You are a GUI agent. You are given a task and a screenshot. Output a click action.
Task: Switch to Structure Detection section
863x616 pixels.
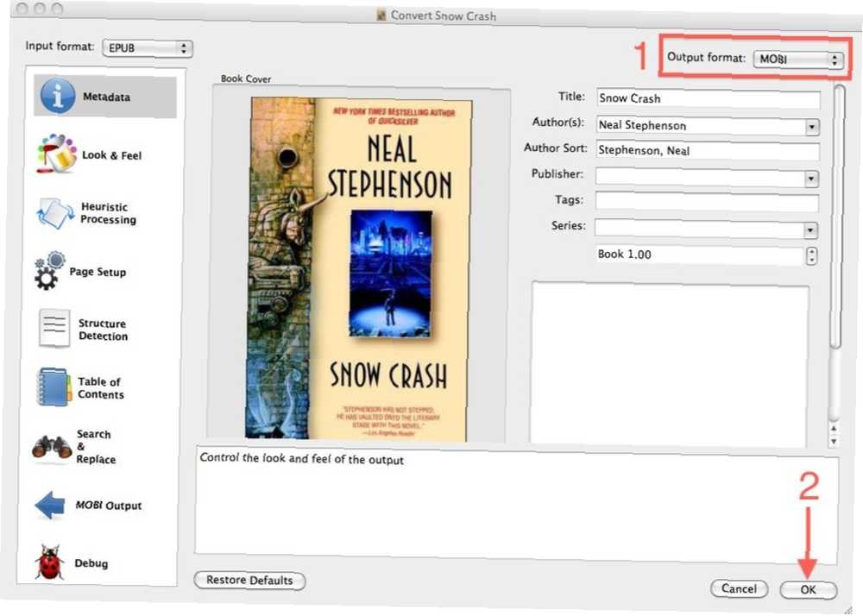tap(103, 330)
